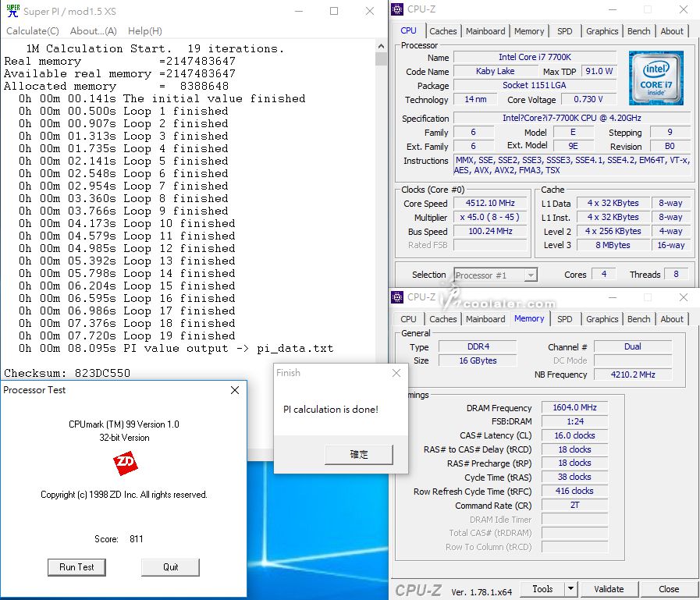This screenshot has height=600, width=700.
Task: Click the red ZD logo in Processor Test
Action: pyautogui.click(x=125, y=463)
